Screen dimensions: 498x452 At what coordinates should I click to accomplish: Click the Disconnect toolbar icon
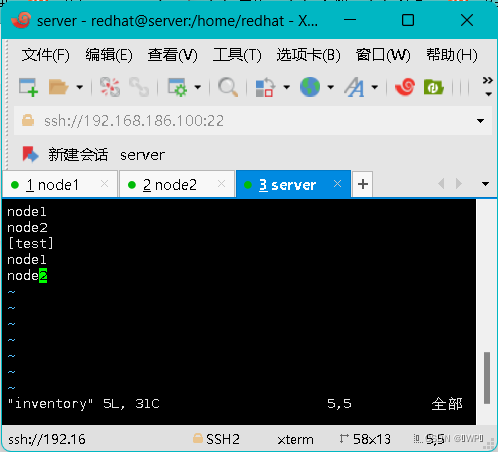coord(110,87)
